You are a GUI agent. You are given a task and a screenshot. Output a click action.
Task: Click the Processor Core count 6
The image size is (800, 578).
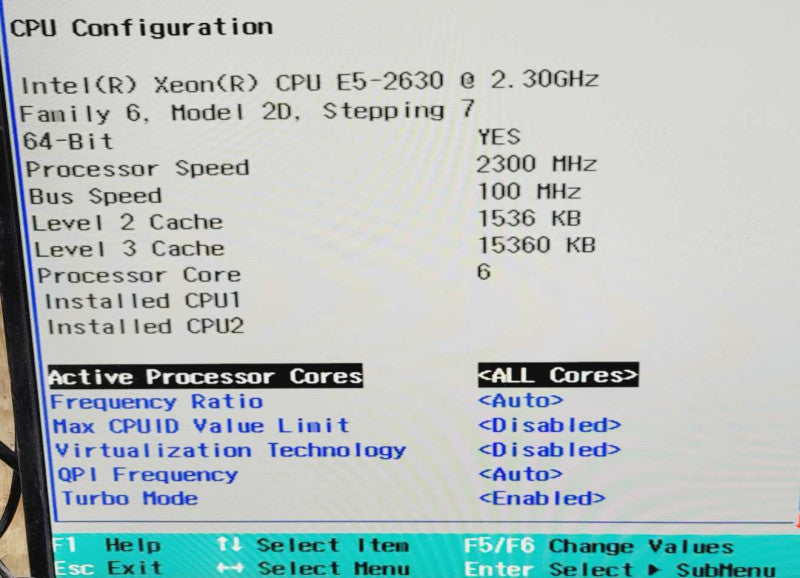pos(484,271)
